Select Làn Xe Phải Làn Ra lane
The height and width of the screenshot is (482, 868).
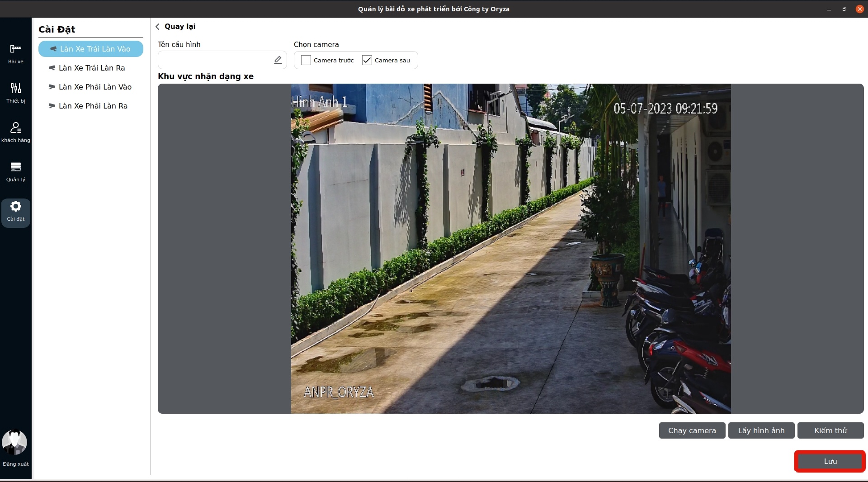(91, 106)
